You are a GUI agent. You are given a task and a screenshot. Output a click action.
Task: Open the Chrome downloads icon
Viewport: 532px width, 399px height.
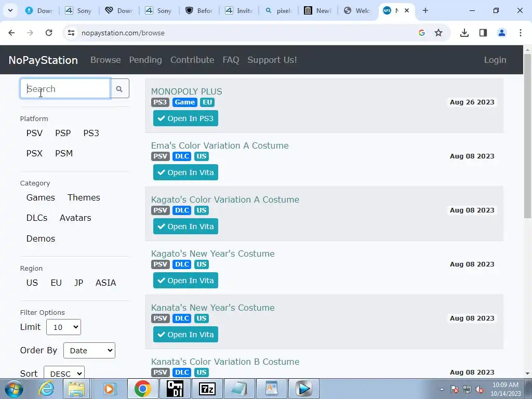464,33
